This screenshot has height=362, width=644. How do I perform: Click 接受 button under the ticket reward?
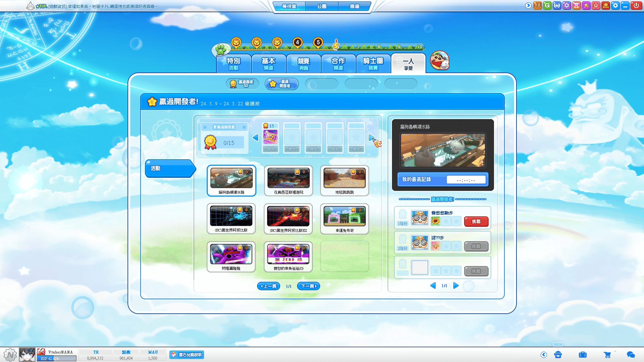coord(270,149)
